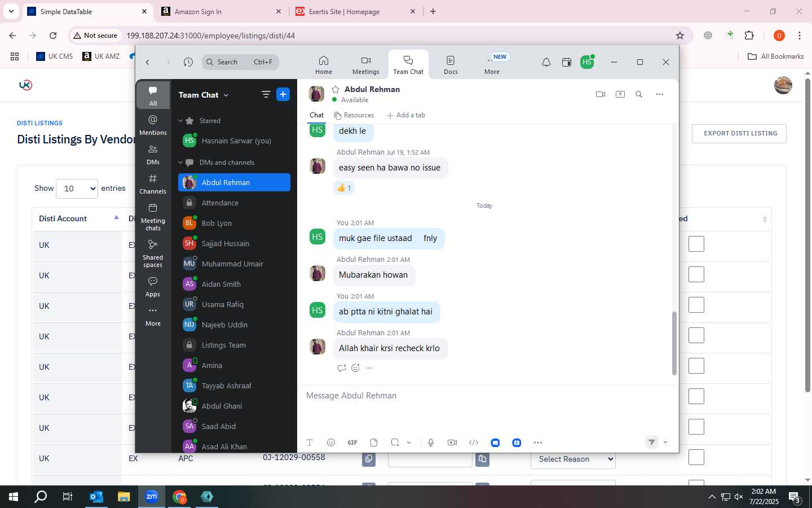This screenshot has width=812, height=508.
Task: Record an audio message microphone icon
Action: (x=431, y=443)
